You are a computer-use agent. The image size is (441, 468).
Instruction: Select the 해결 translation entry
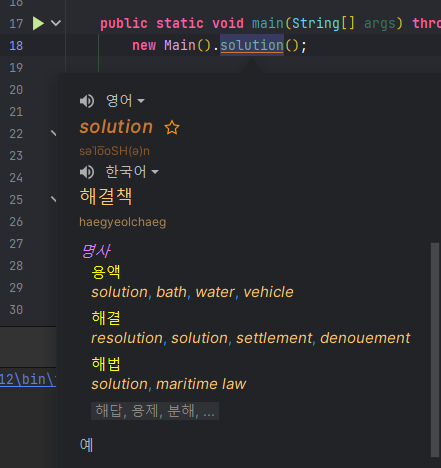(106, 318)
